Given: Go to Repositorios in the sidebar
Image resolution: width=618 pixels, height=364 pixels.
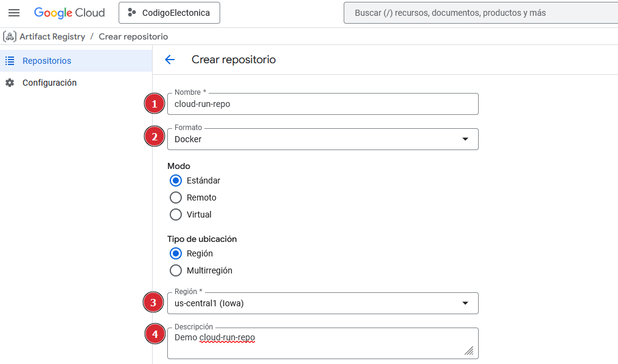Looking at the screenshot, I should pyautogui.click(x=46, y=60).
